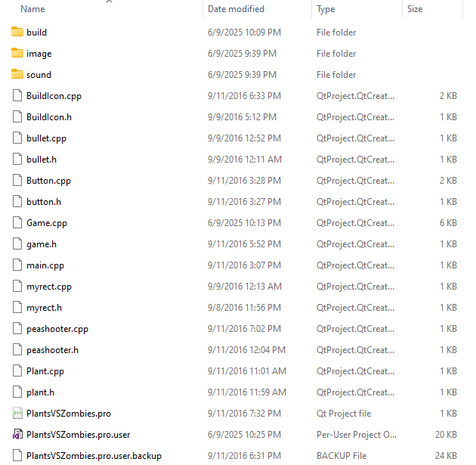This screenshot has height=465, width=476.
Task: Click the 6/9/2025 10:09 PM date of build
Action: (x=244, y=33)
